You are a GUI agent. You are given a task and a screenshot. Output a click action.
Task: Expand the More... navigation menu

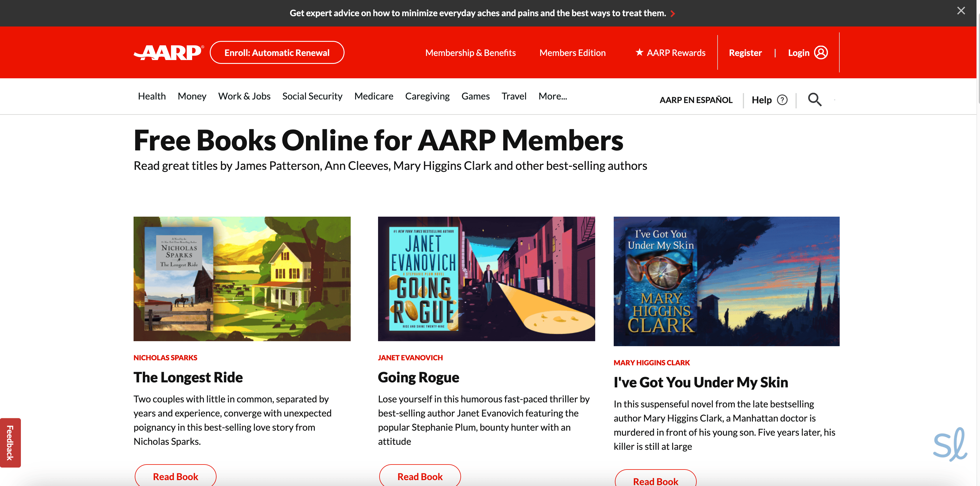(553, 96)
